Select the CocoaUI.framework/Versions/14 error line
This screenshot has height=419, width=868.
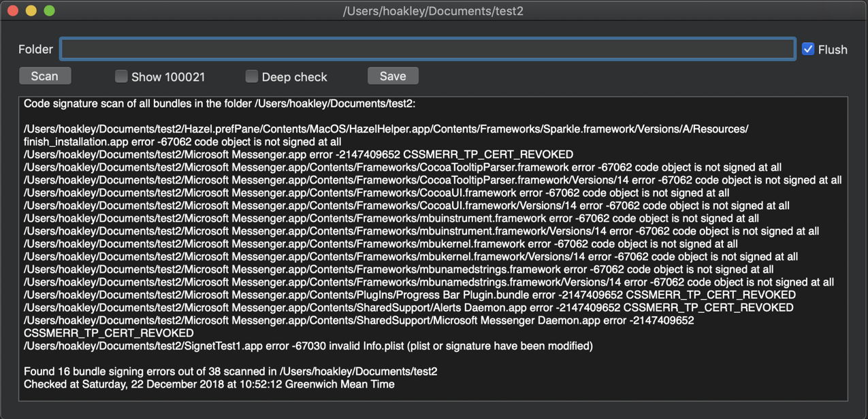406,205
